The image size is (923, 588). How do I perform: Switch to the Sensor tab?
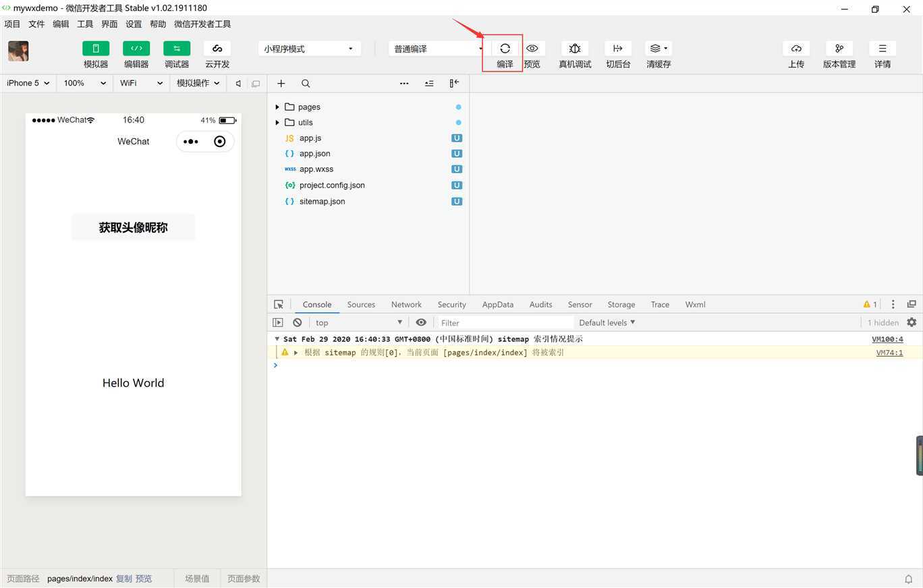[x=580, y=305]
